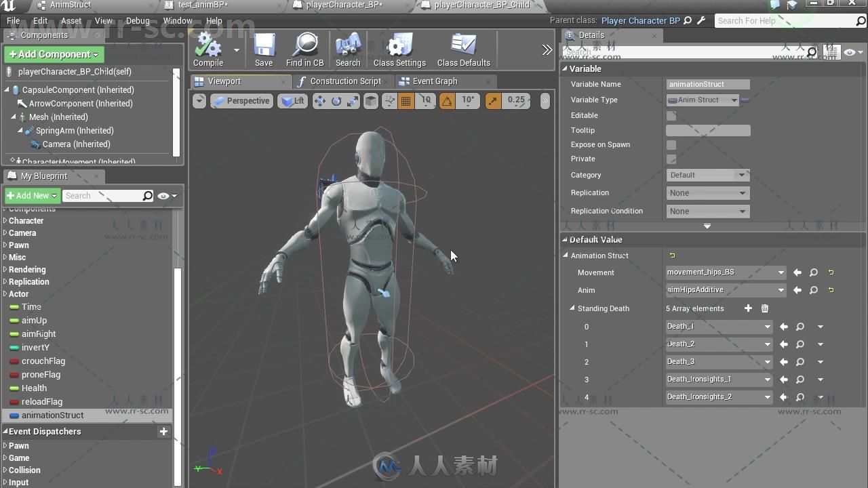Open the Debug menu
868x488 pixels.
pyautogui.click(x=138, y=21)
